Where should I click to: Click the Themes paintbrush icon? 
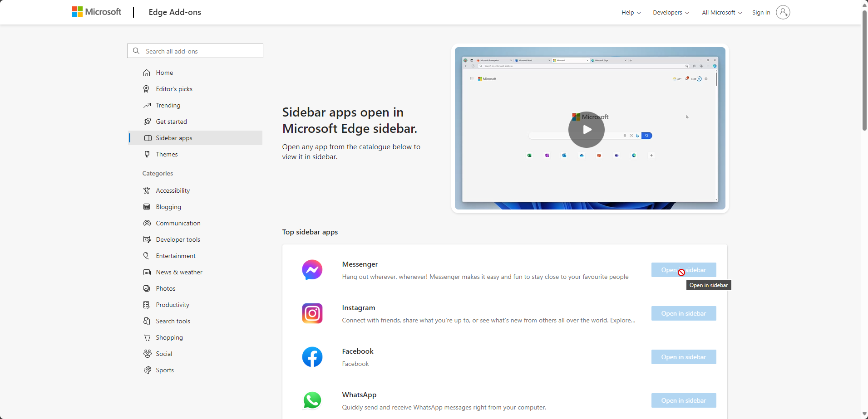147,154
